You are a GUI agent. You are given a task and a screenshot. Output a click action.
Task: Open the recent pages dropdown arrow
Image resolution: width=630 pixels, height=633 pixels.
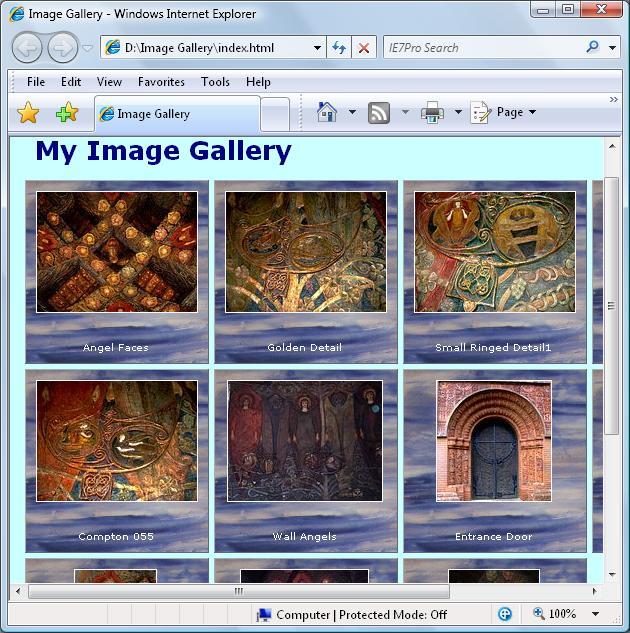pos(87,48)
